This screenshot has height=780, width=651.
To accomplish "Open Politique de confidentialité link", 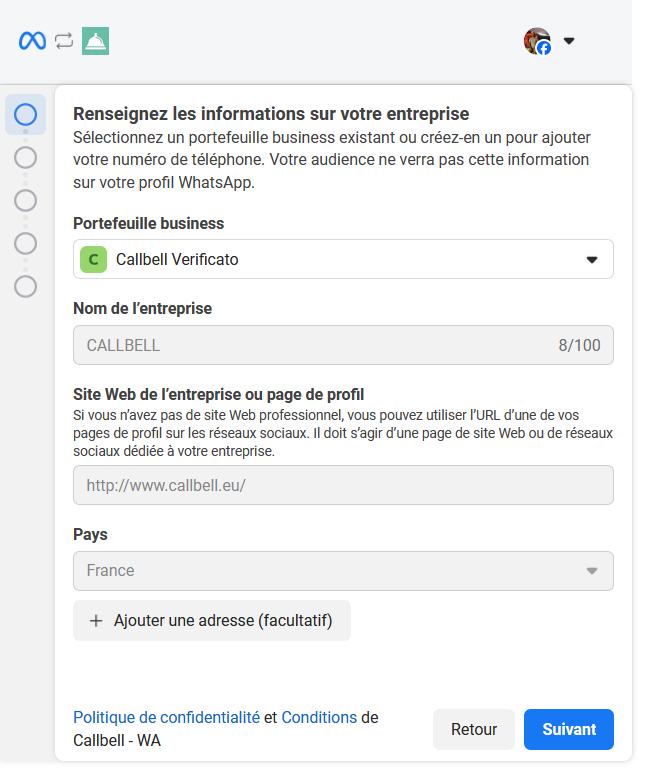I will (167, 717).
